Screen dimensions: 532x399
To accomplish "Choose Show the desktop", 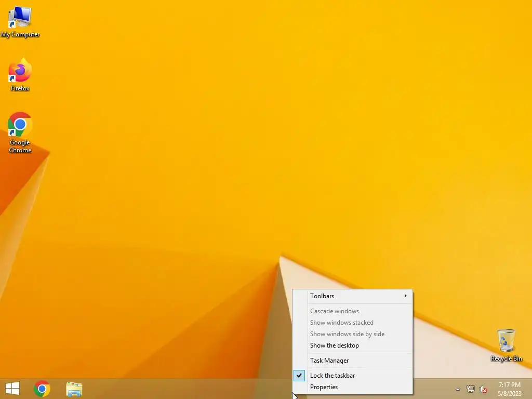I will [353, 345].
